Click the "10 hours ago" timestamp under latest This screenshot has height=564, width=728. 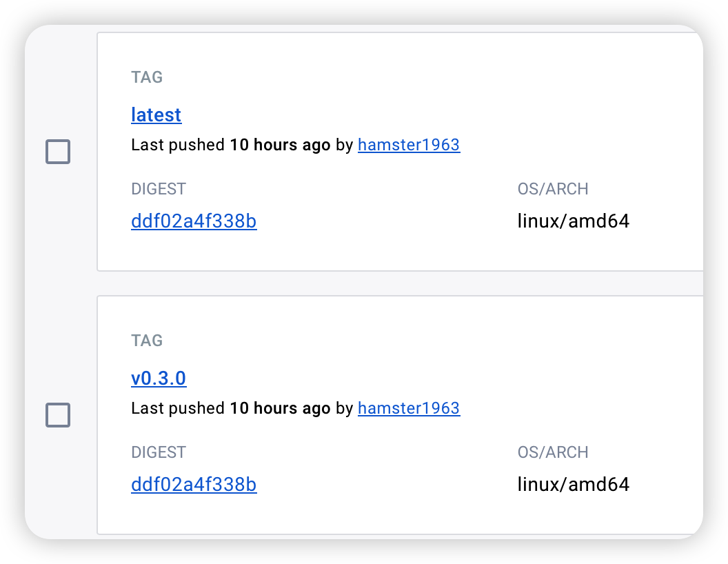point(280,145)
